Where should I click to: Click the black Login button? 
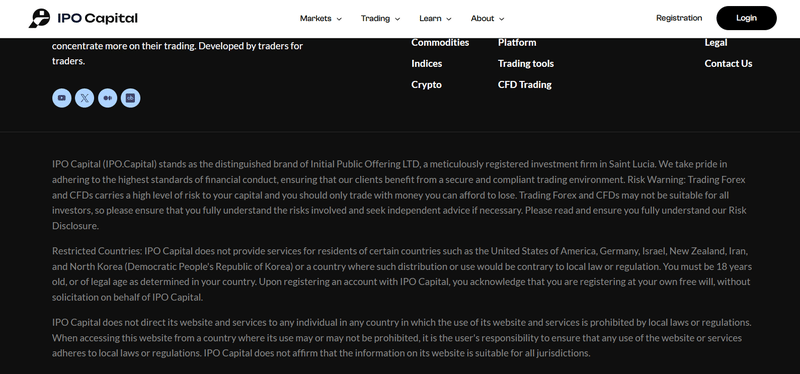tap(746, 18)
